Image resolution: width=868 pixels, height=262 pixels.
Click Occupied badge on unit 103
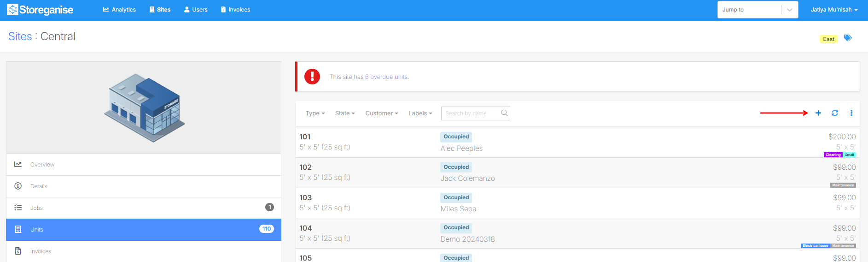tap(456, 198)
